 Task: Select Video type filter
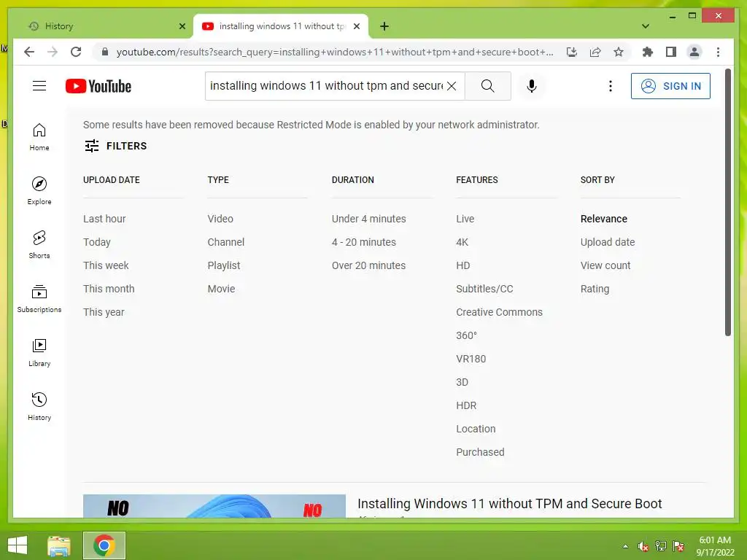point(220,219)
